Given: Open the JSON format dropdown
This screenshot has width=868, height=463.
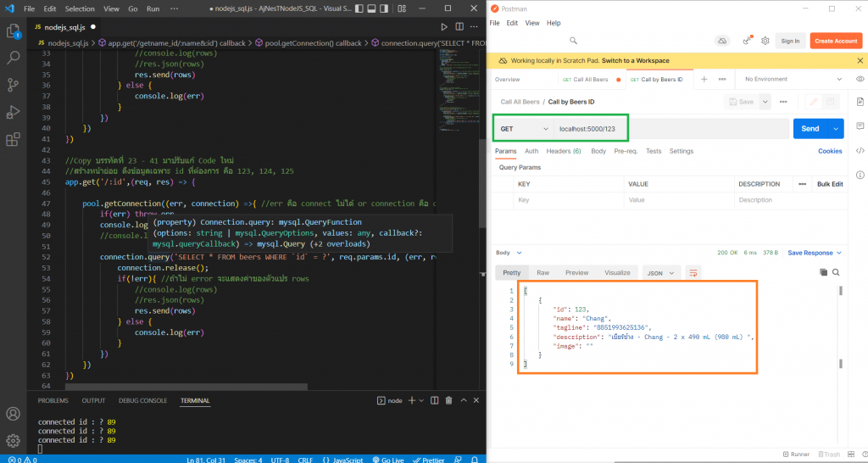Looking at the screenshot, I should 661,273.
